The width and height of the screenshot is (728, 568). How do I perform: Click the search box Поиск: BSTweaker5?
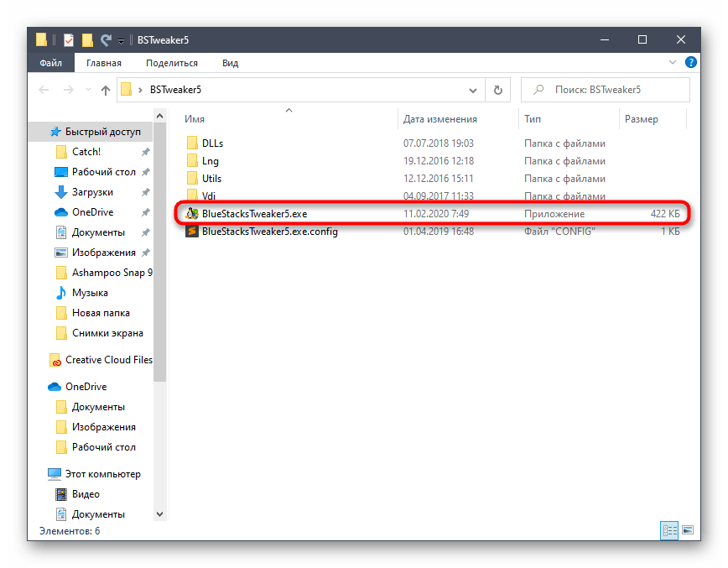pos(606,90)
